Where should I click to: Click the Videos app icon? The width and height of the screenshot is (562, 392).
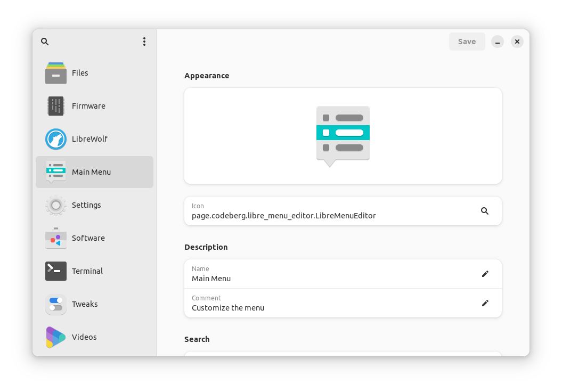point(56,337)
